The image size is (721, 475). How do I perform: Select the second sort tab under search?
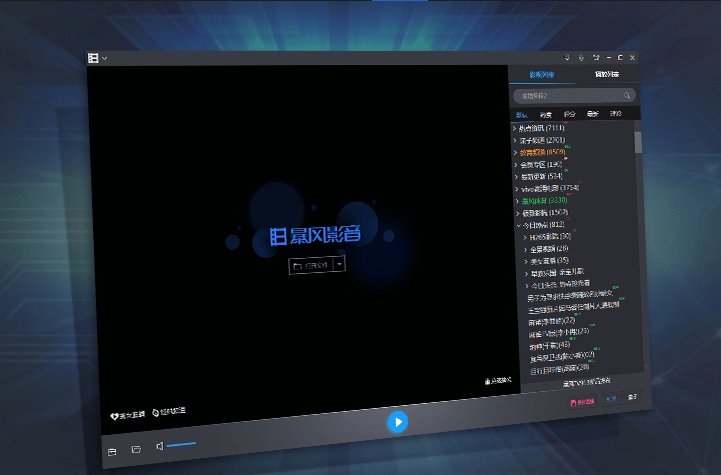(546, 114)
